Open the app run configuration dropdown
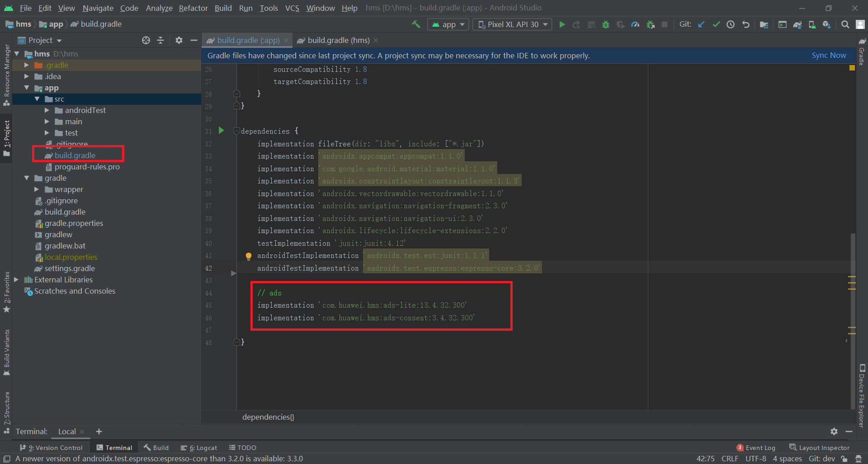 coord(448,24)
